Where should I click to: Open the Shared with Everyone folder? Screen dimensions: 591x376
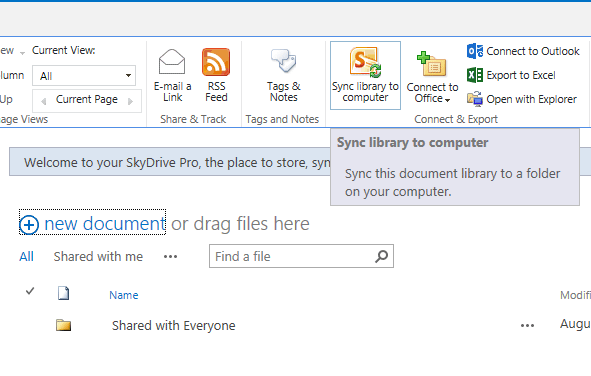pyautogui.click(x=173, y=326)
